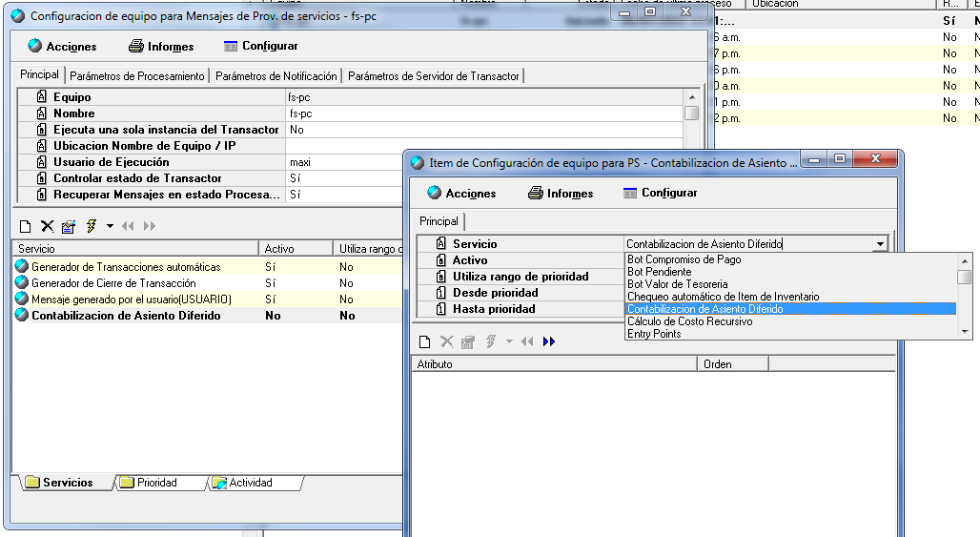
Task: Click lock icon beside Usuario de Ejecución
Action: (41, 162)
